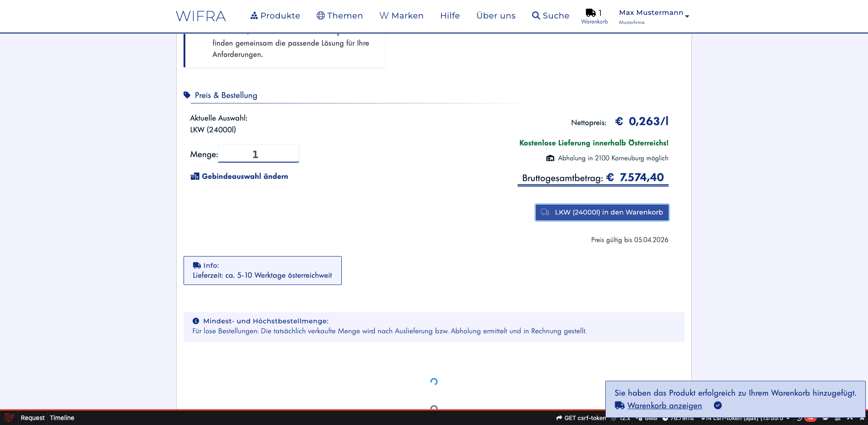868x425 pixels.
Task: Click the info icon beside Mindest- und Höchstbestellmenge
Action: (x=196, y=321)
